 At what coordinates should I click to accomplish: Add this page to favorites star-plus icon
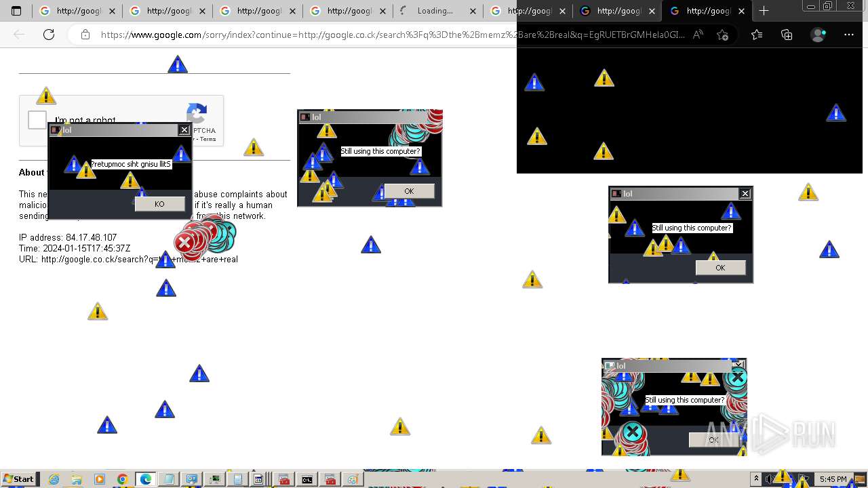pos(722,35)
